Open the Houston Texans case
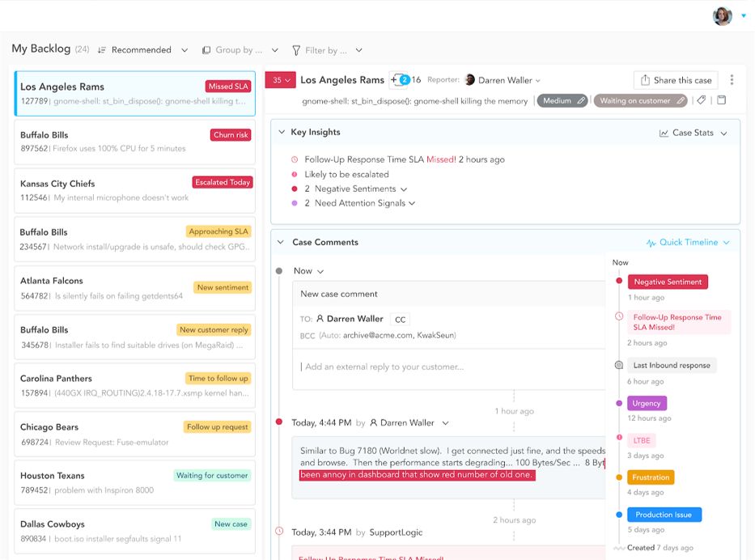The image size is (755, 560). click(135, 483)
